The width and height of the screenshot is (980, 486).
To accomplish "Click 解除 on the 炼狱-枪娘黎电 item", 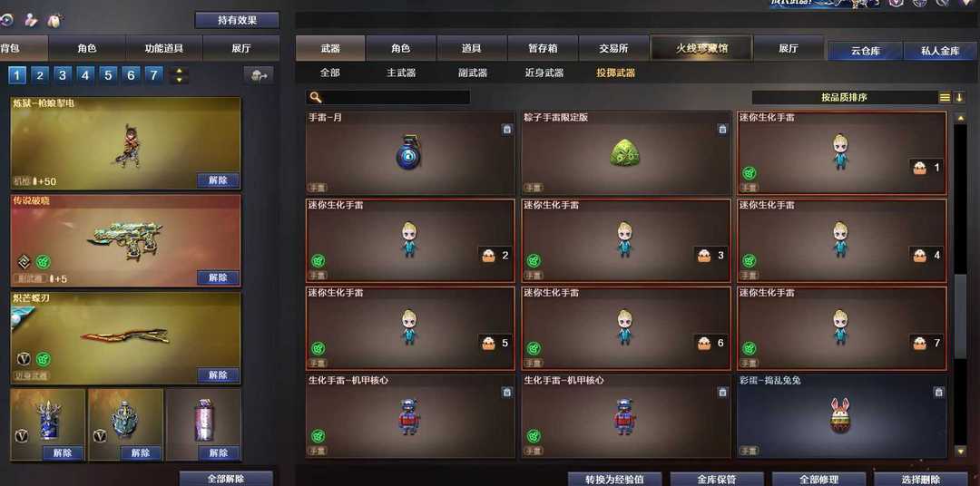I will (218, 180).
